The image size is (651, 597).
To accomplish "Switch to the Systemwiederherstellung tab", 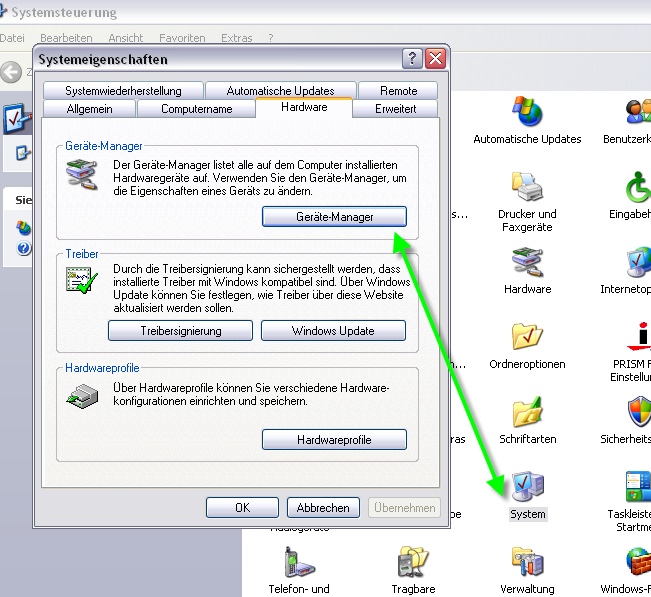I will tap(123, 91).
